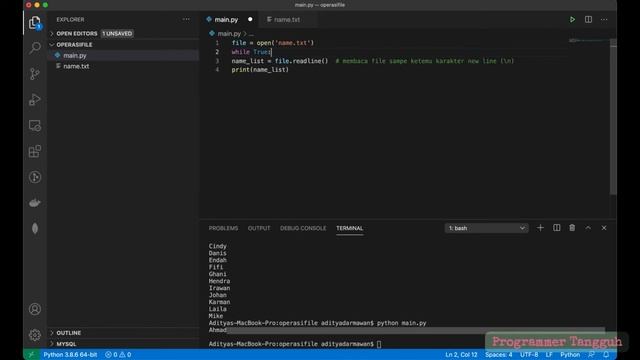Expand the Open Editors section
Screen dimensions: 640x360
77,33
